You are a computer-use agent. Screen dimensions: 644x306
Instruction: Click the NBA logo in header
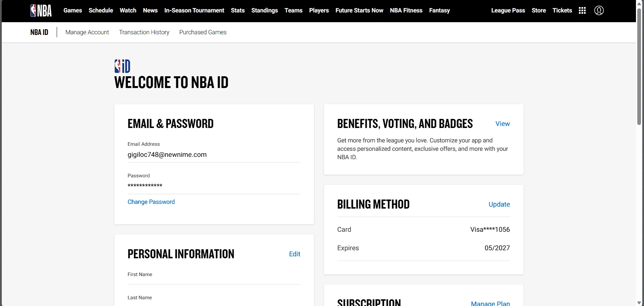(x=41, y=10)
